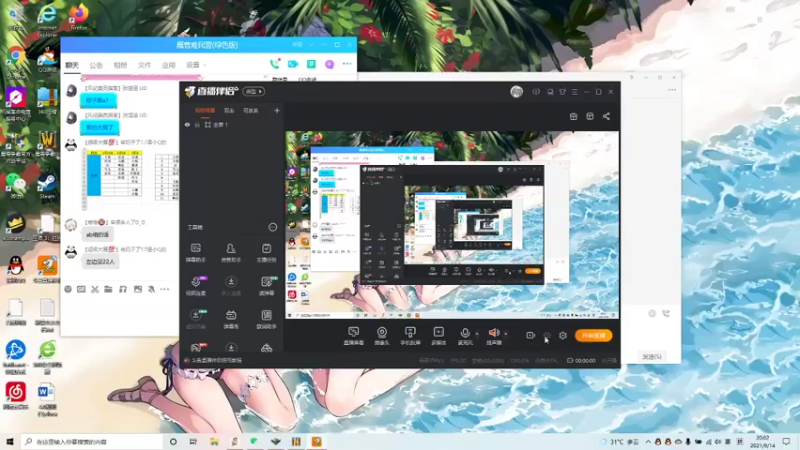Viewport: 800px width, 450px height.
Task: Start a video call in the QQ group window
Action: point(293,64)
